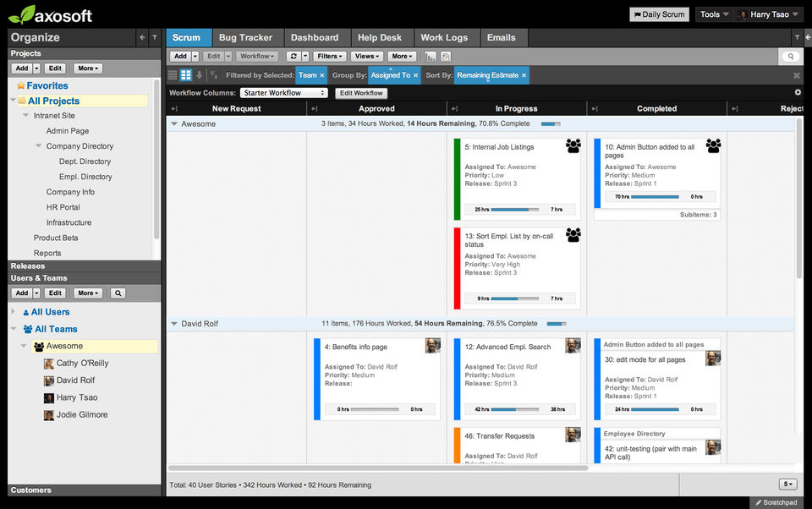This screenshot has width=812, height=509.
Task: Select the Awesome team icon
Action: coord(39,346)
